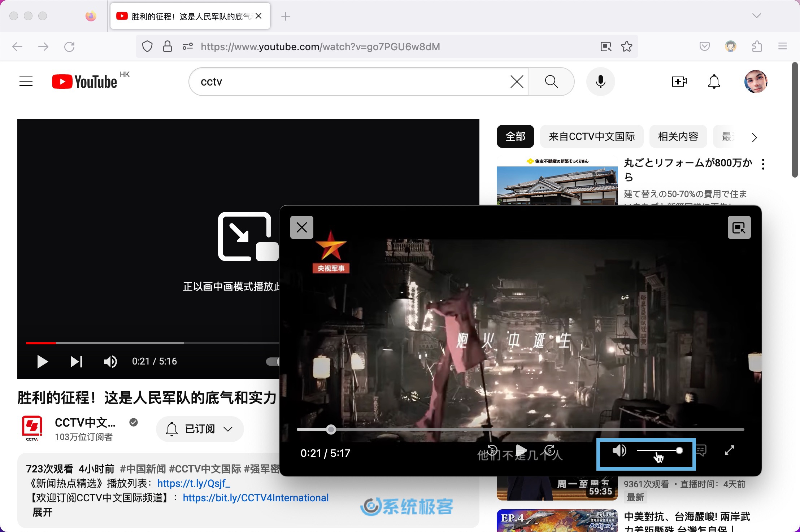Screen dimensions: 800x532
Task: Open the YouTube hamburger guide menu
Action: (26, 82)
